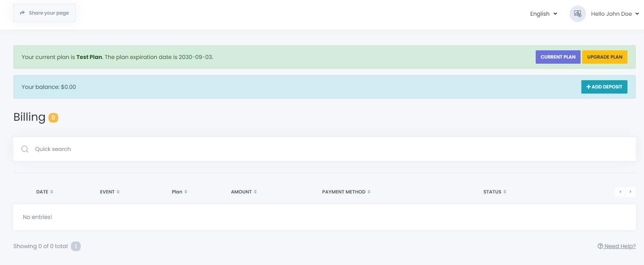Click the John Doe avatar icon
This screenshot has width=644, height=265.
577,14
